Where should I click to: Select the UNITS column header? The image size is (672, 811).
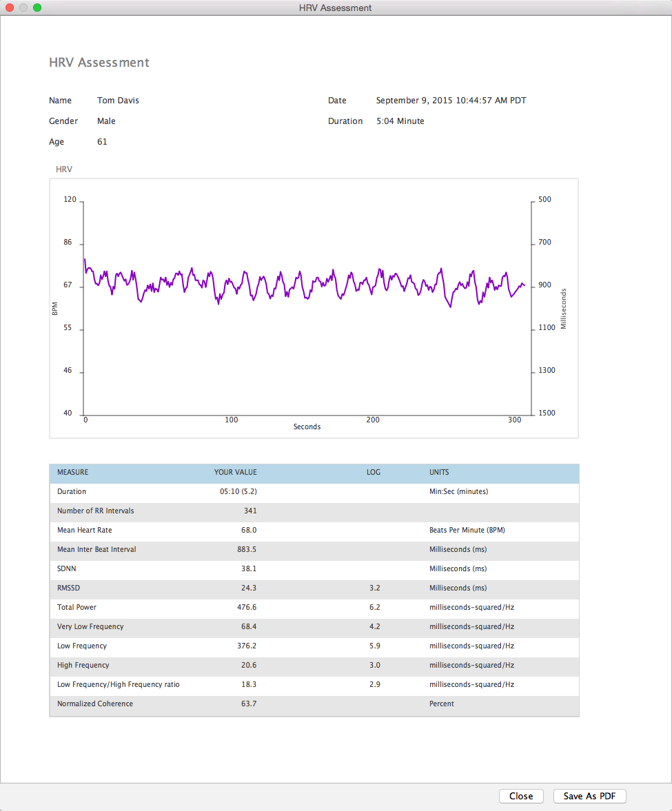pyautogui.click(x=439, y=472)
